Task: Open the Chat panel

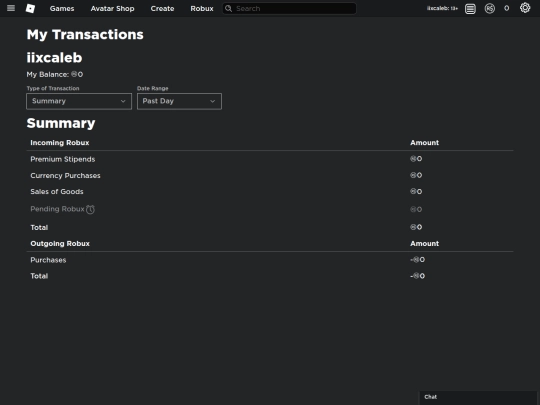Action: tap(478, 397)
